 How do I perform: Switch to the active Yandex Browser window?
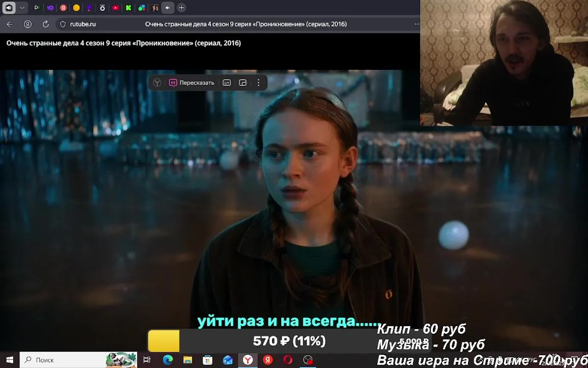click(248, 360)
